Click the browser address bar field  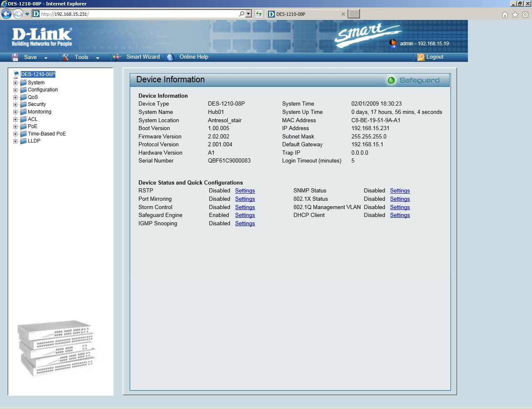(x=137, y=14)
